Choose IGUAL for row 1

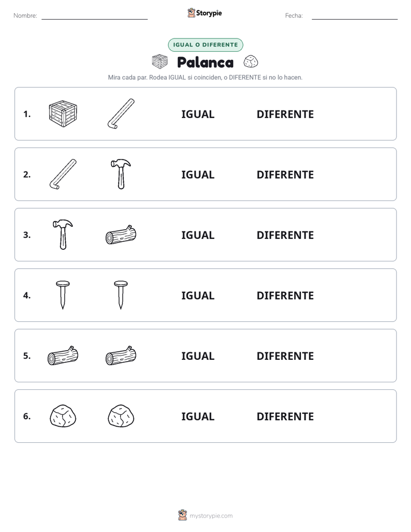[x=197, y=115]
